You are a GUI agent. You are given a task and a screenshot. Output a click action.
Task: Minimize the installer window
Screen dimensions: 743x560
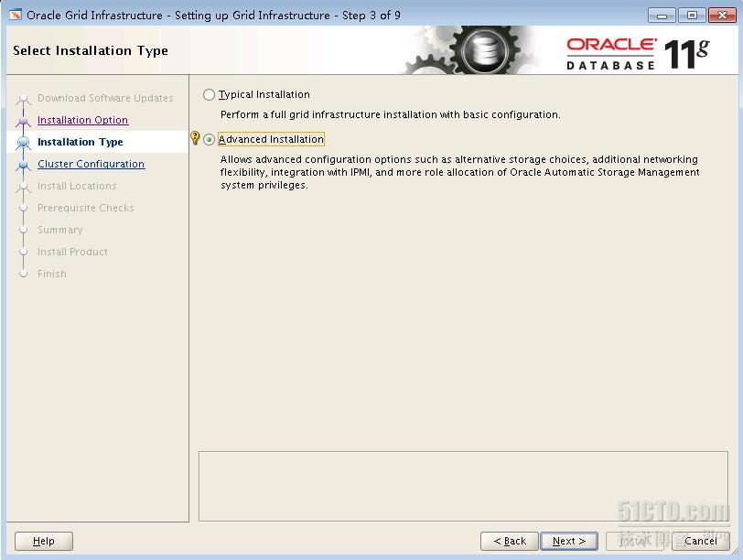(662, 16)
